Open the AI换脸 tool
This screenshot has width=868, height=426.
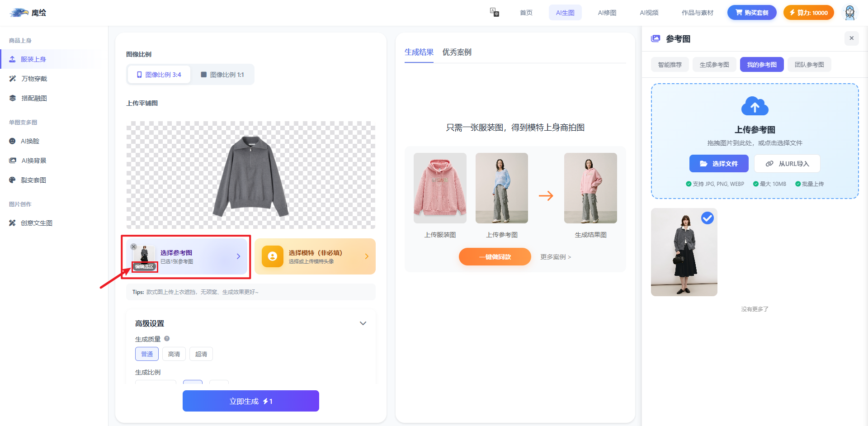(x=30, y=141)
